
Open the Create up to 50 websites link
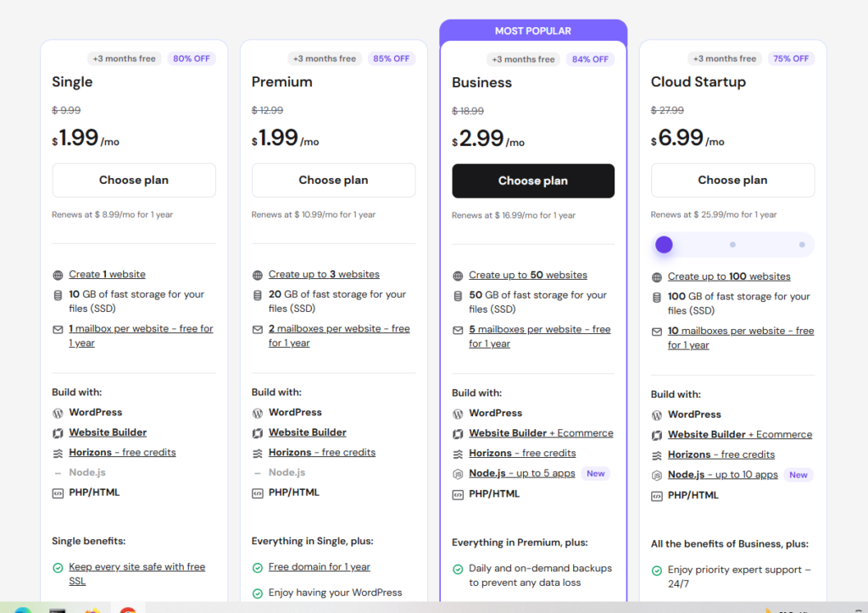point(527,275)
